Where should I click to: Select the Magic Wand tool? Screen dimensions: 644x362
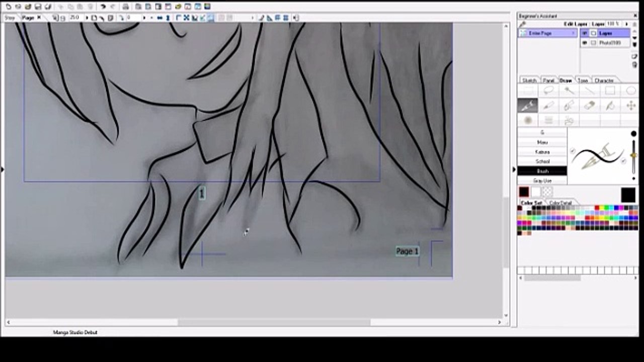569,90
